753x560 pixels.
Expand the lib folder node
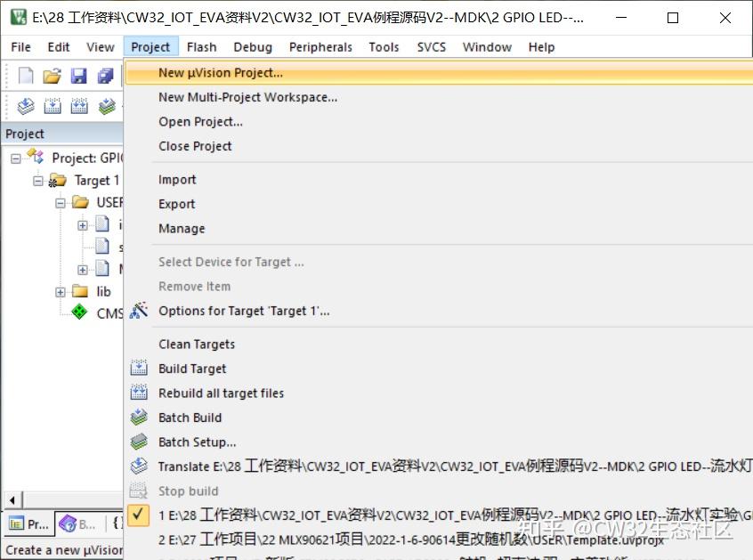(60, 292)
